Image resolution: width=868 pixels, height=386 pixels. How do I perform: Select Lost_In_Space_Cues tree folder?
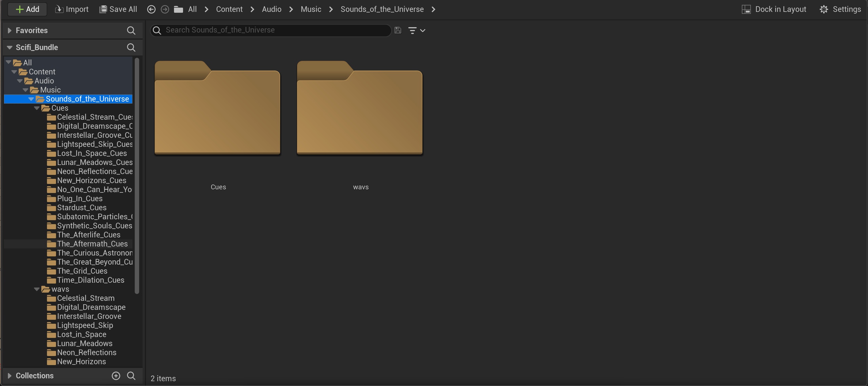point(87,153)
